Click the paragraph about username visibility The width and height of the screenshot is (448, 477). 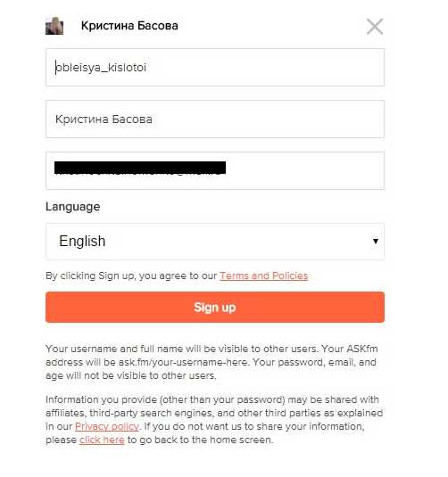(x=212, y=362)
